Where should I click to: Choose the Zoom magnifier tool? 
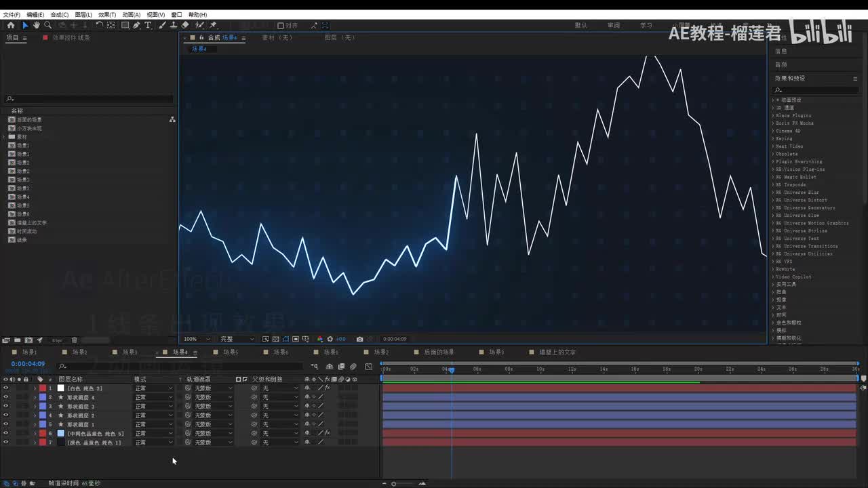point(47,25)
